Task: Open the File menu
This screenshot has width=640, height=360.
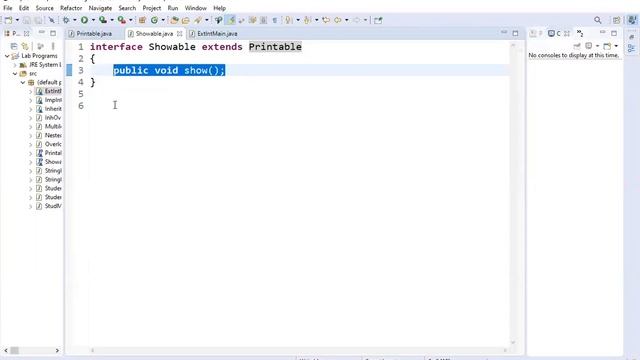Action: coord(8,8)
